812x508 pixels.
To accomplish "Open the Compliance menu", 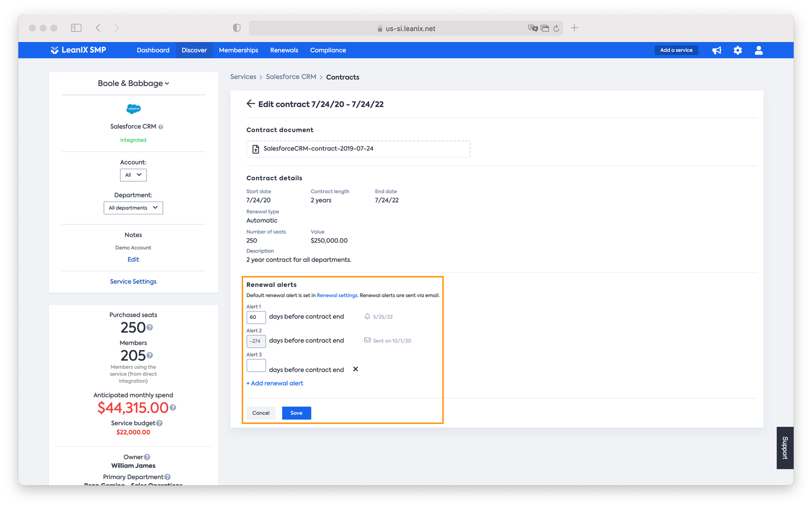I will click(x=328, y=51).
